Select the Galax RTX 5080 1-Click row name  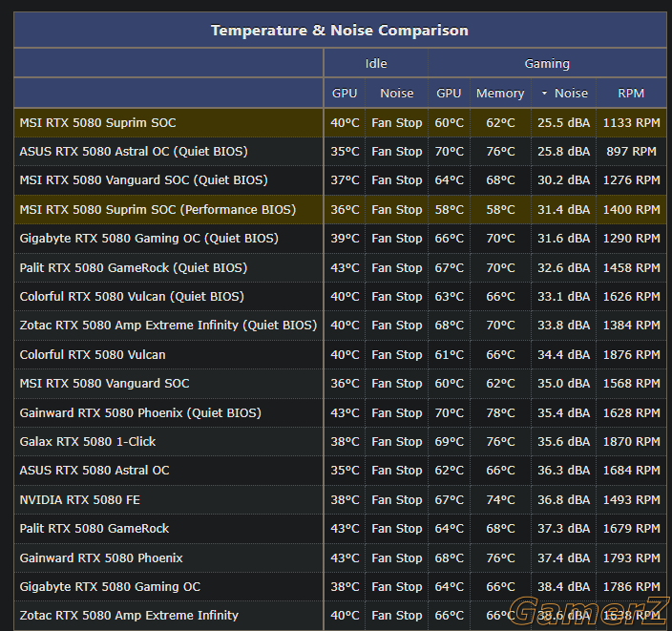click(x=88, y=442)
